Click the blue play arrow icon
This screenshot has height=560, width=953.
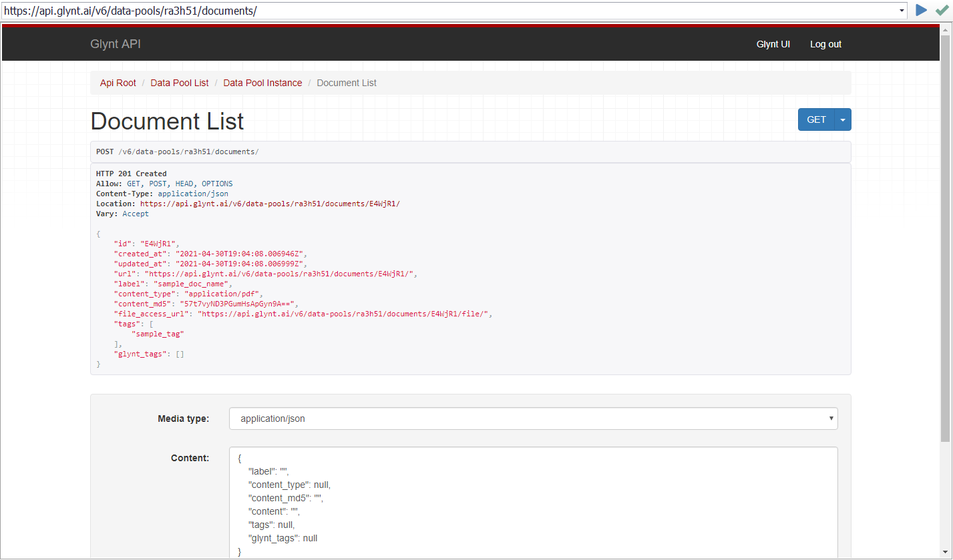click(x=922, y=10)
